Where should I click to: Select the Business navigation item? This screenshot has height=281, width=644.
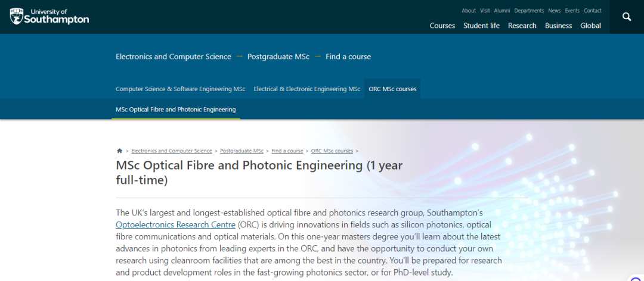click(x=558, y=26)
